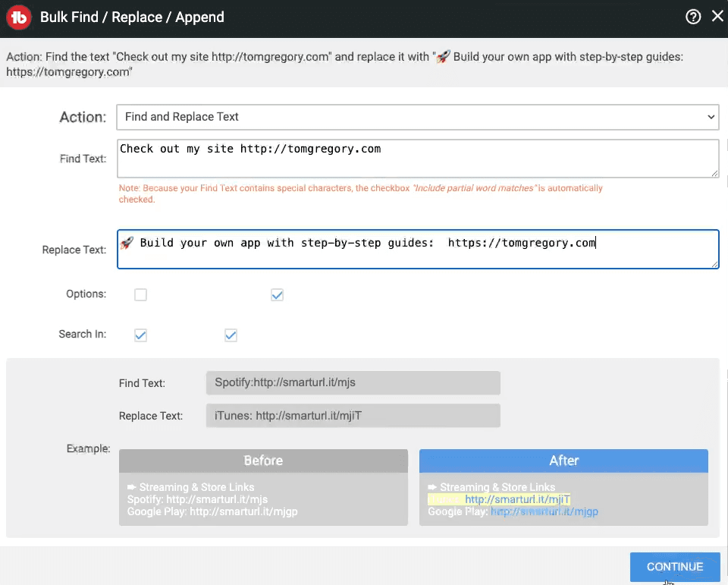728x585 pixels.
Task: Click the smarturl.it/mjgp link in the After preview
Action: pyautogui.click(x=544, y=511)
